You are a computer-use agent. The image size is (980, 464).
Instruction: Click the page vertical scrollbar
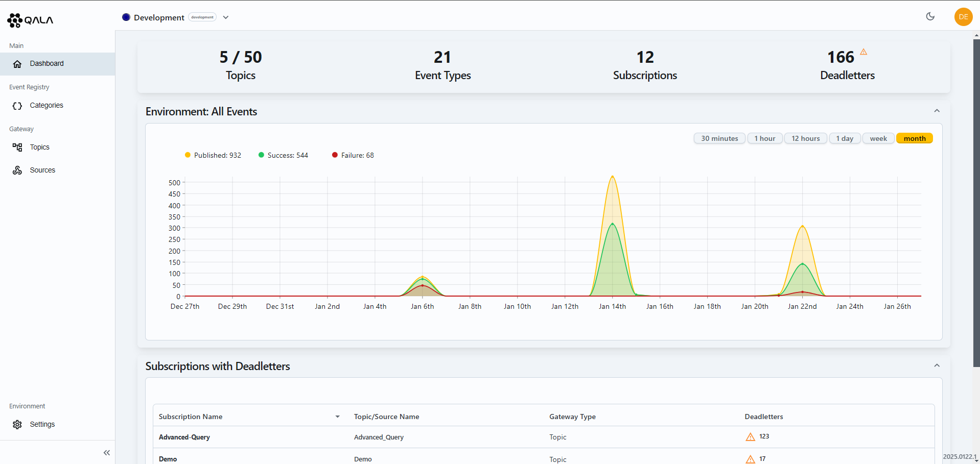point(976,203)
